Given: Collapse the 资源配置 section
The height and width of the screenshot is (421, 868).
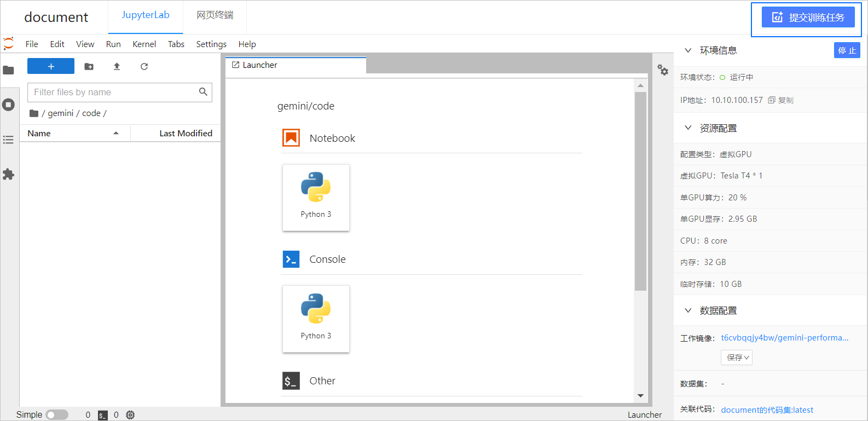Looking at the screenshot, I should pyautogui.click(x=688, y=128).
